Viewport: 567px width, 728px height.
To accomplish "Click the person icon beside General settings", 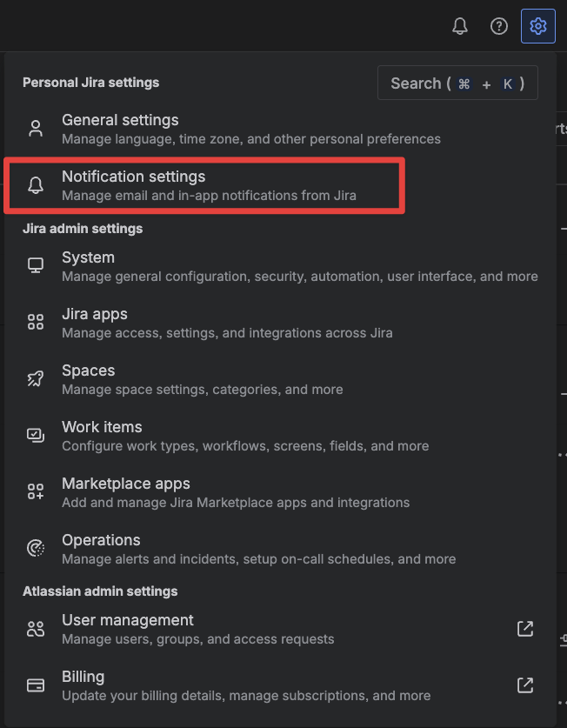I will (36, 129).
